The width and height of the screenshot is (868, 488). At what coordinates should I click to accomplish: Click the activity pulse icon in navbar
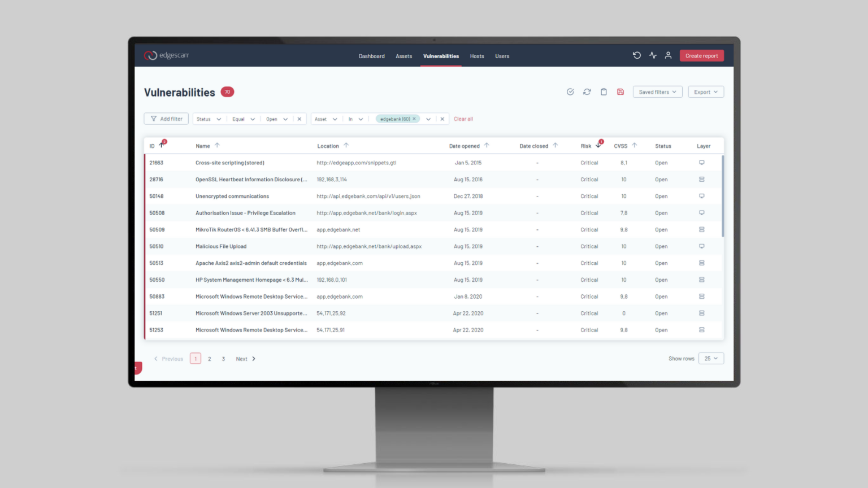653,55
